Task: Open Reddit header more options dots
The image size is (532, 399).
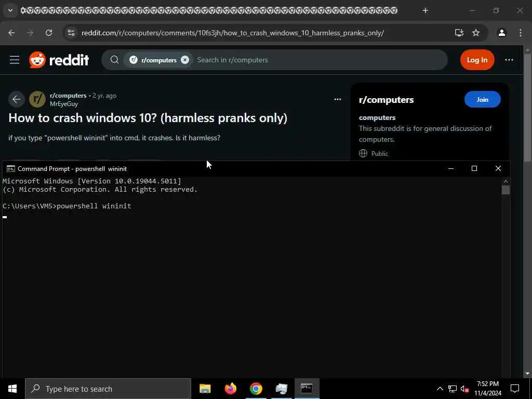Action: 509,60
